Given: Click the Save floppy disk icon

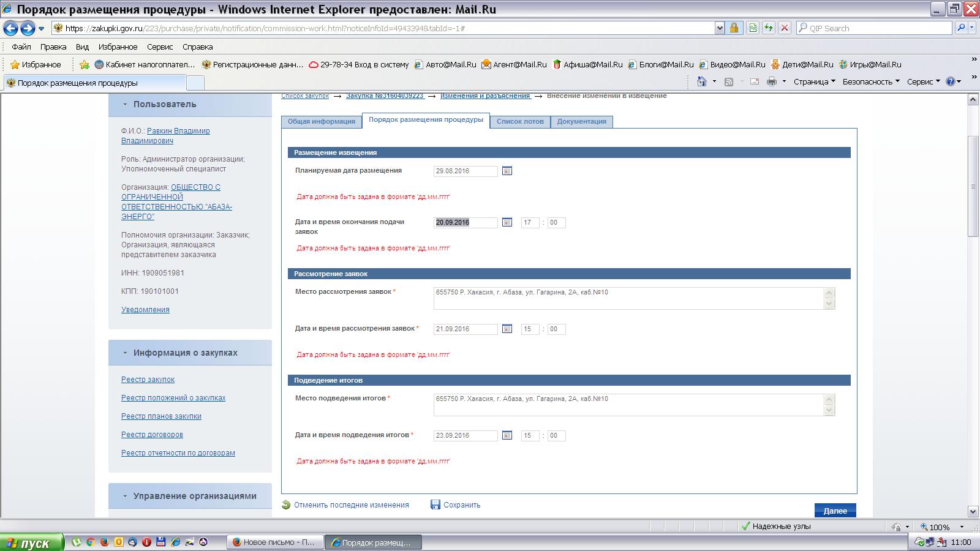Looking at the screenshot, I should (435, 505).
